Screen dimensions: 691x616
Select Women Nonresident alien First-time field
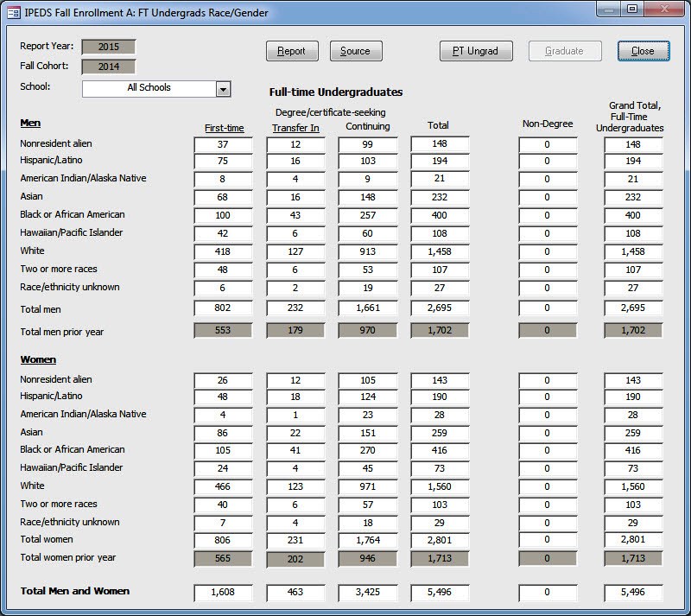(x=223, y=380)
